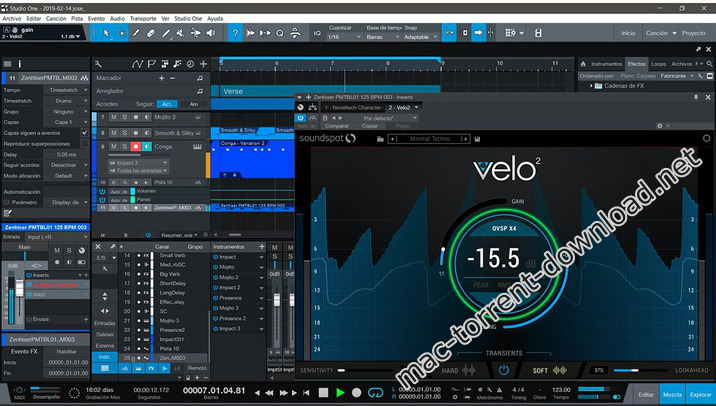Screen dimensions: 716x406
Task: Toggle Velo transients power button
Action: (504, 370)
